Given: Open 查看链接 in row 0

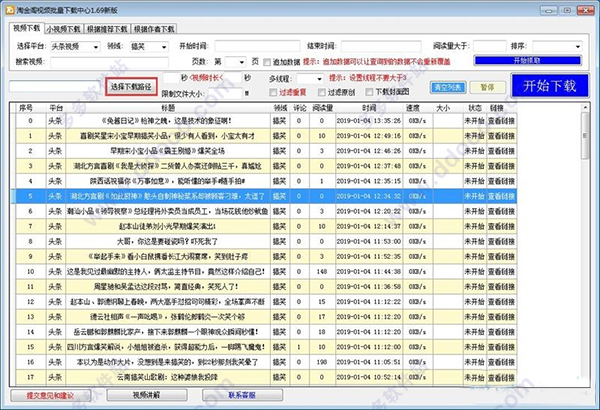Looking at the screenshot, I should (x=501, y=121).
